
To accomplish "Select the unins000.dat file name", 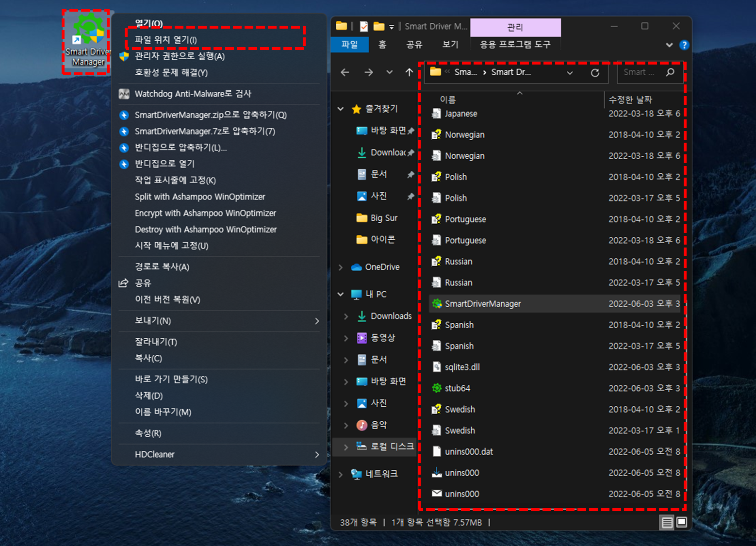I will point(469,452).
